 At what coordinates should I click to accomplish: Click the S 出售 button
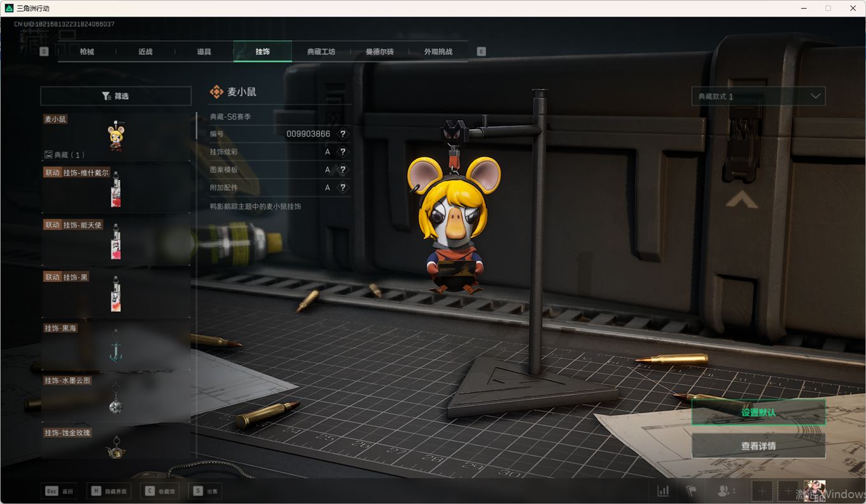click(x=206, y=491)
